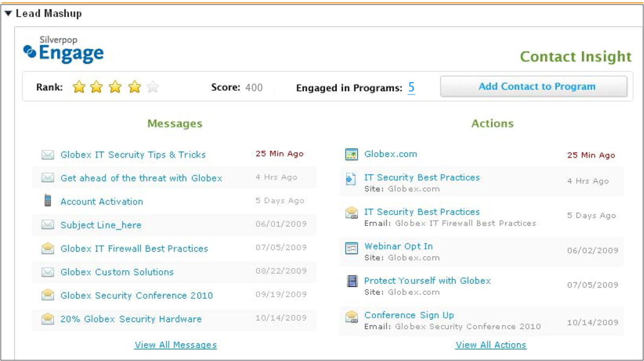Open Globex Security Conference 2010 message link

click(x=137, y=295)
